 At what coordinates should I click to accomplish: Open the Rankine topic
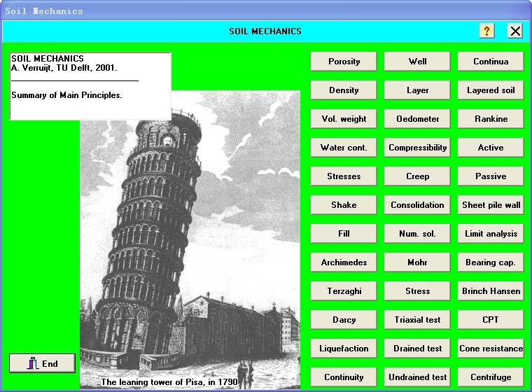click(491, 119)
